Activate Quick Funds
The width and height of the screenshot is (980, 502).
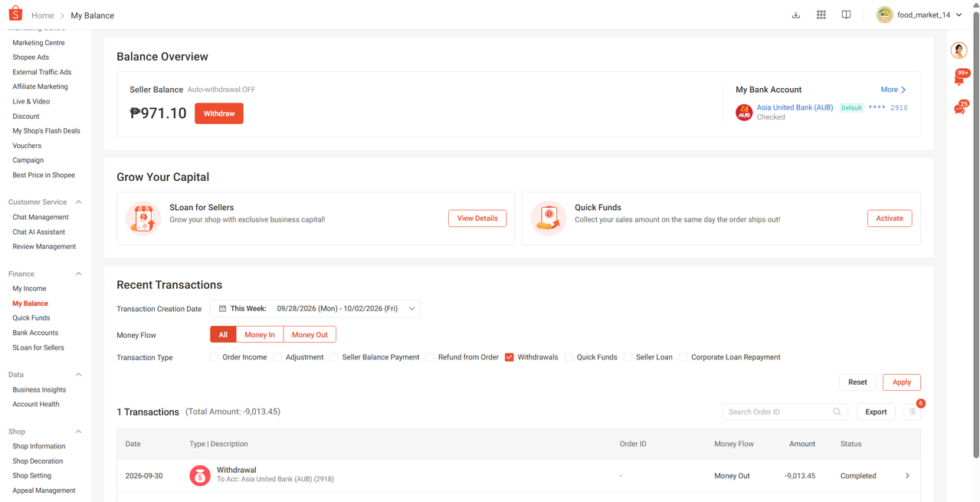tap(890, 218)
